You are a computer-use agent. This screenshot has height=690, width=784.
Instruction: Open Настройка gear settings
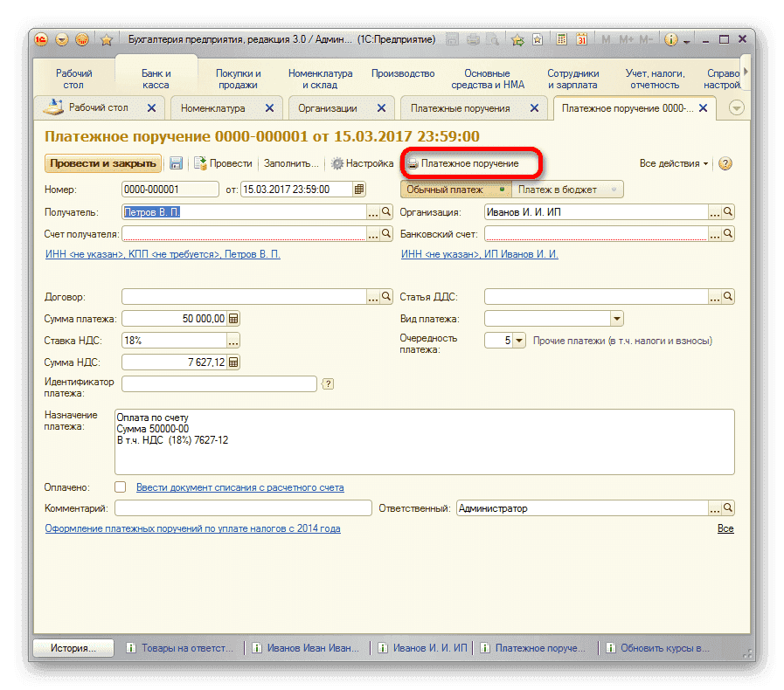[x=362, y=163]
